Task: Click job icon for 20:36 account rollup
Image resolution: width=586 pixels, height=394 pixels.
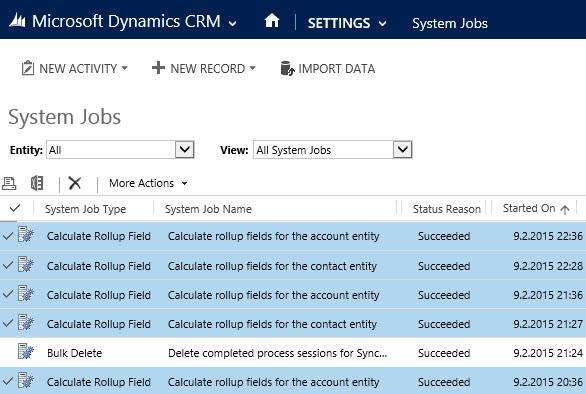Action: 26,381
